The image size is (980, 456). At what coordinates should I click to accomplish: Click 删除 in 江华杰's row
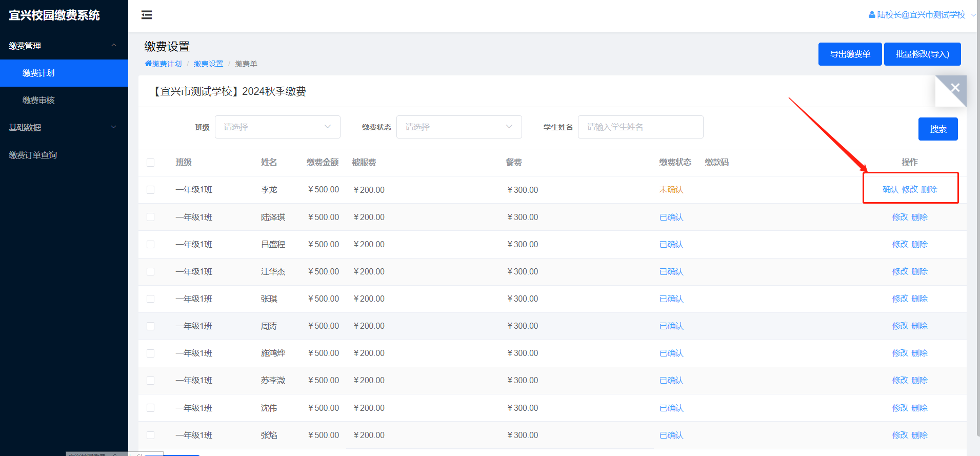pyautogui.click(x=919, y=271)
